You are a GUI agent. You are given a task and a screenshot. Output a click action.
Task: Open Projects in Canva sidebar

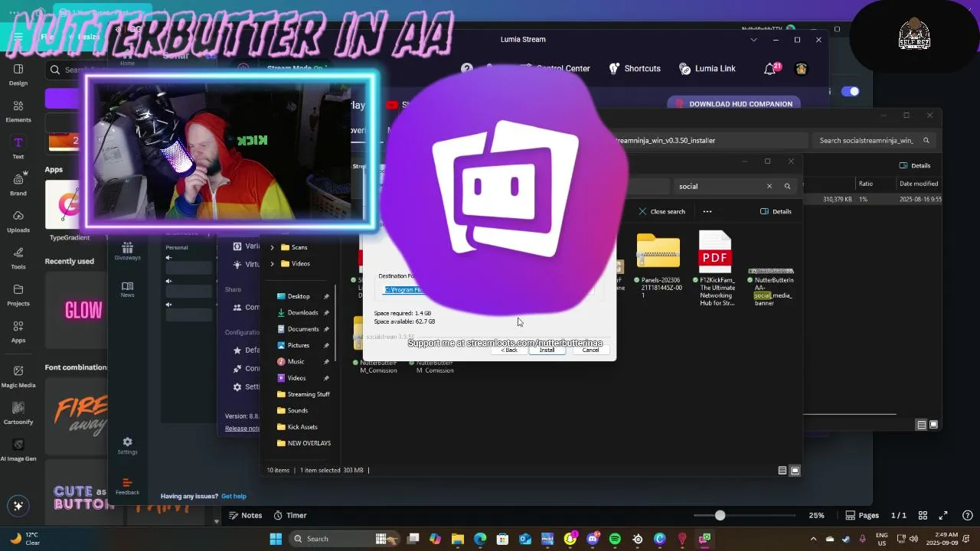click(18, 295)
